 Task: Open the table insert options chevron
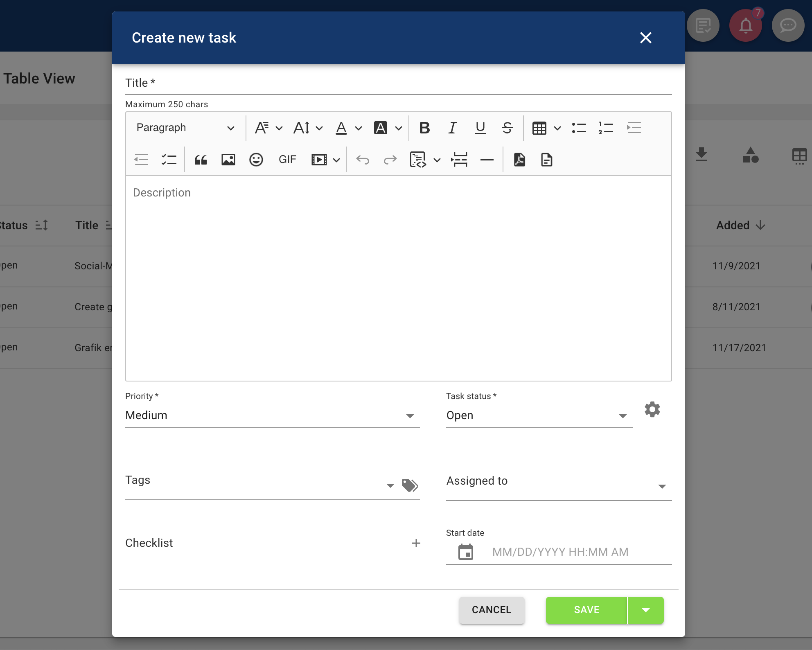[557, 128]
